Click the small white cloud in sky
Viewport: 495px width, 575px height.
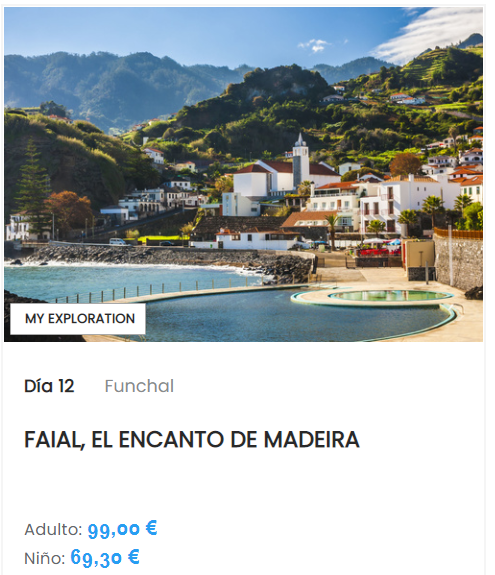[315, 45]
